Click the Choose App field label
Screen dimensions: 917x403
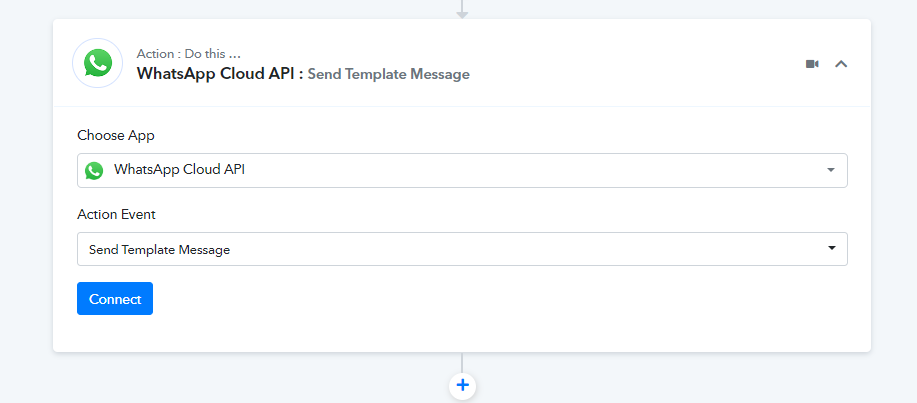116,136
